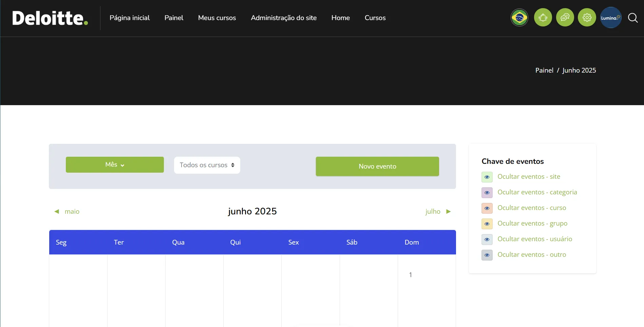
Task: Open the notifications bell icon
Action: (543, 17)
